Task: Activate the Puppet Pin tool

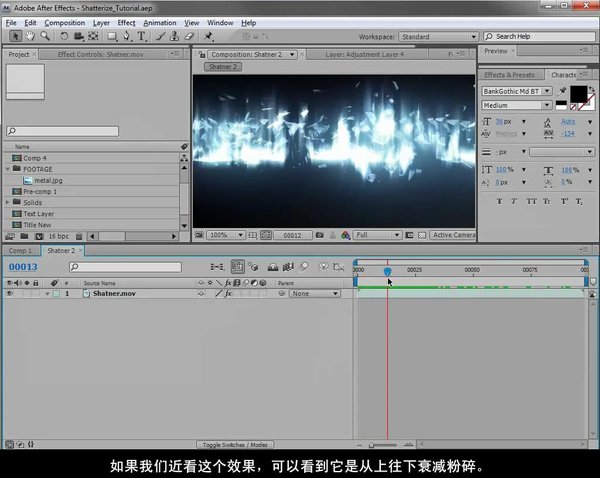Action: pos(207,36)
